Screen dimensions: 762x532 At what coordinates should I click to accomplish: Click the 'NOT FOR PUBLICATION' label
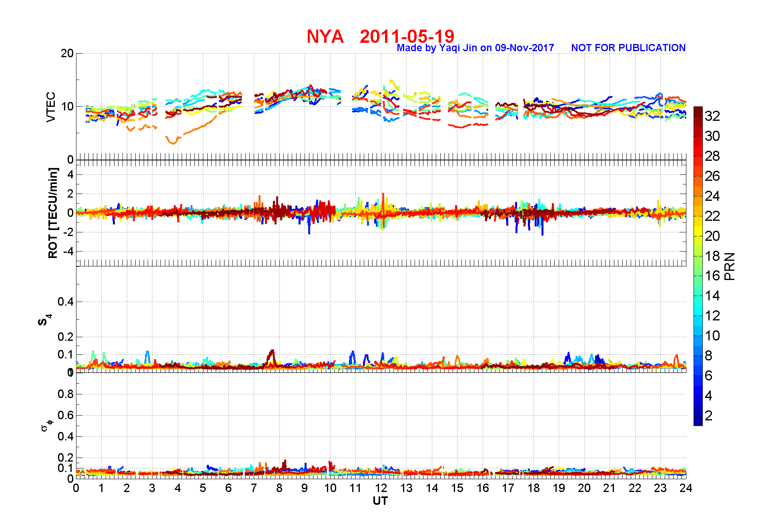pyautogui.click(x=628, y=48)
